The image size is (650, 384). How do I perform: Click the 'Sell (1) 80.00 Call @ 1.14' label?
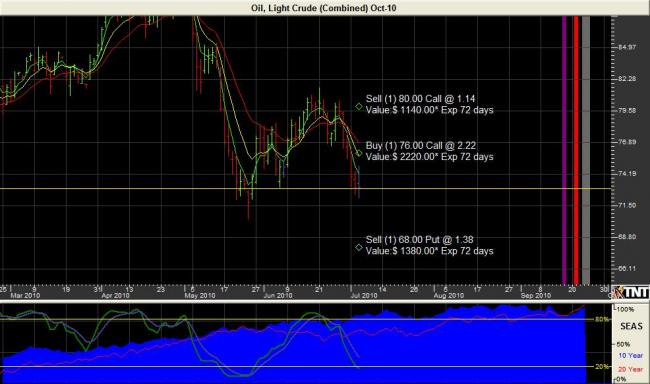[x=420, y=99]
